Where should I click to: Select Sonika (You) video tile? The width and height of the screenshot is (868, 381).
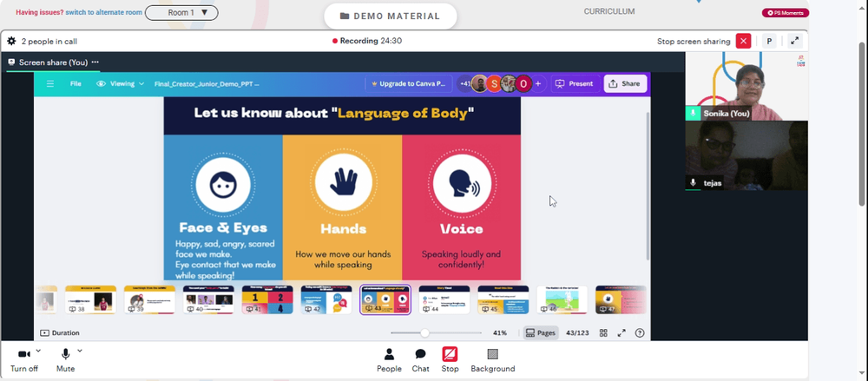pos(746,87)
